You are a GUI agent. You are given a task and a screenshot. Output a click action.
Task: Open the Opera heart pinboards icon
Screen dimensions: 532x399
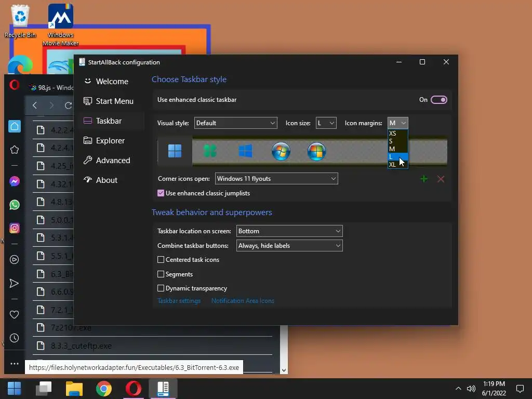(14, 314)
